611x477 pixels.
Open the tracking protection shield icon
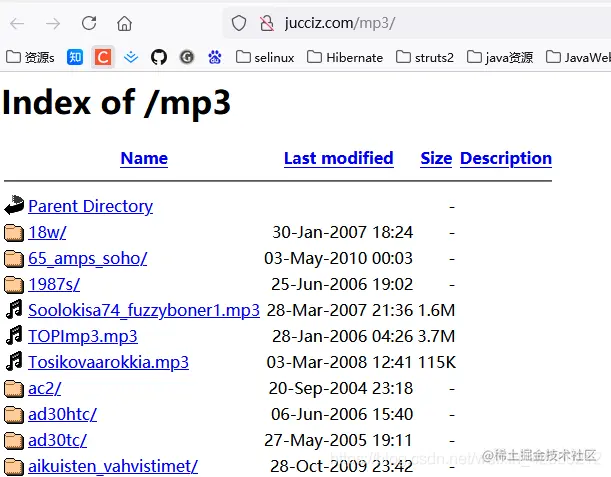(x=238, y=23)
